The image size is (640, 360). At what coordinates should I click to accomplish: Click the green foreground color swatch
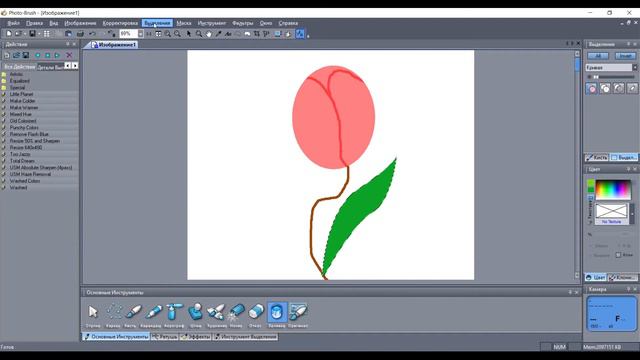click(591, 184)
